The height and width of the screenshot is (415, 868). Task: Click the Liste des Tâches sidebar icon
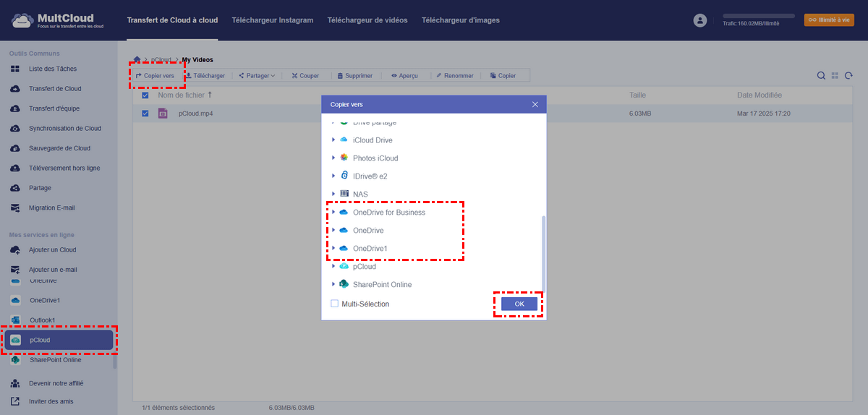click(x=15, y=69)
